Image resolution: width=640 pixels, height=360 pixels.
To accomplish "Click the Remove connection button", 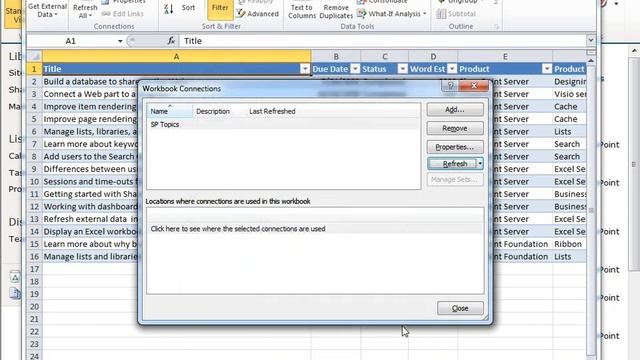I will (x=455, y=128).
